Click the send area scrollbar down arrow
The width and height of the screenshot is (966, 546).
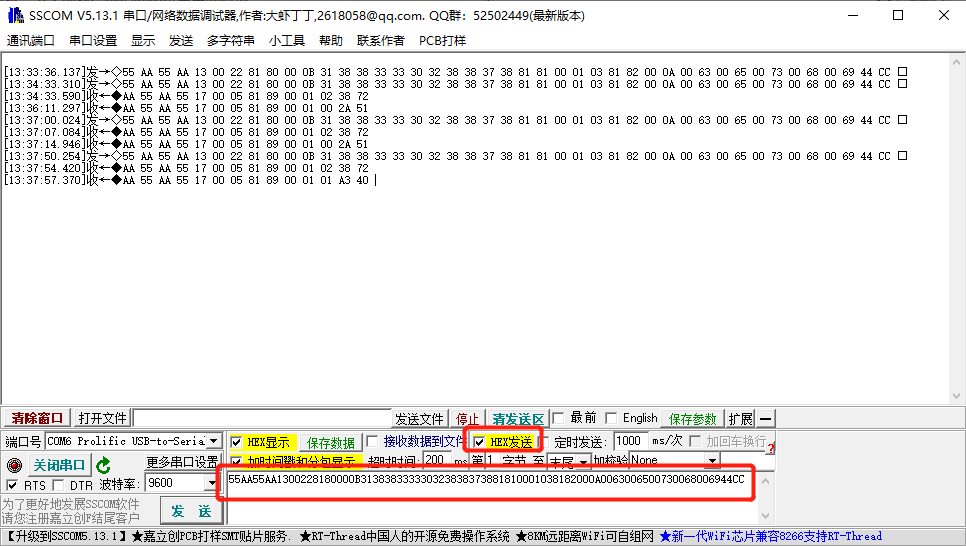point(765,516)
